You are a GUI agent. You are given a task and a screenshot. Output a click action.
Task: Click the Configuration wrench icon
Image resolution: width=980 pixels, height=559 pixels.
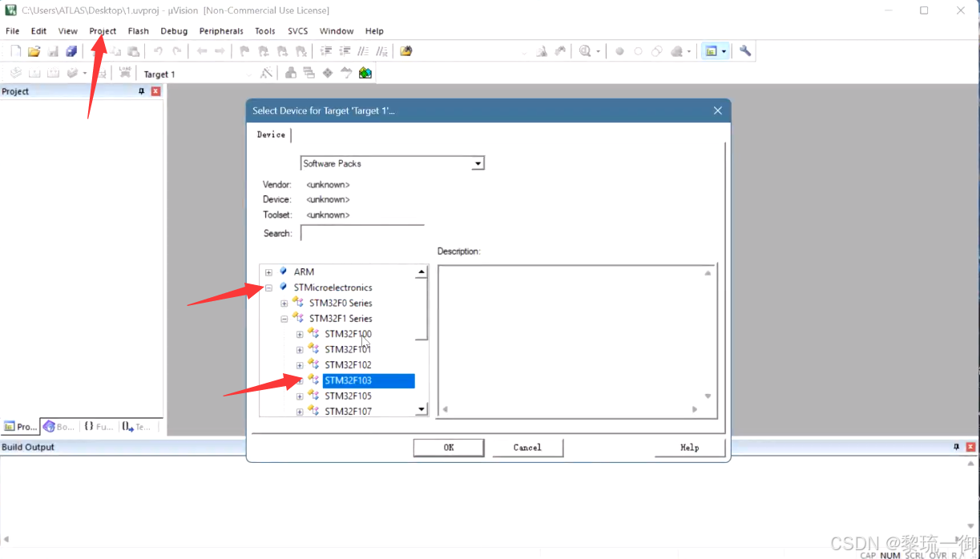[x=745, y=51]
